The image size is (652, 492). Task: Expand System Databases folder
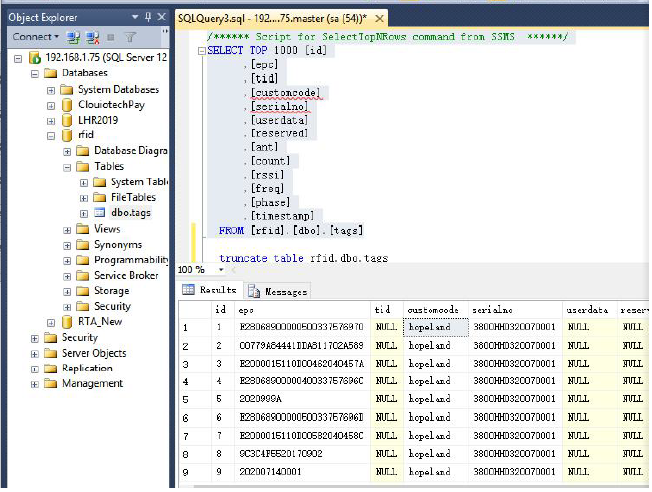pos(51,90)
